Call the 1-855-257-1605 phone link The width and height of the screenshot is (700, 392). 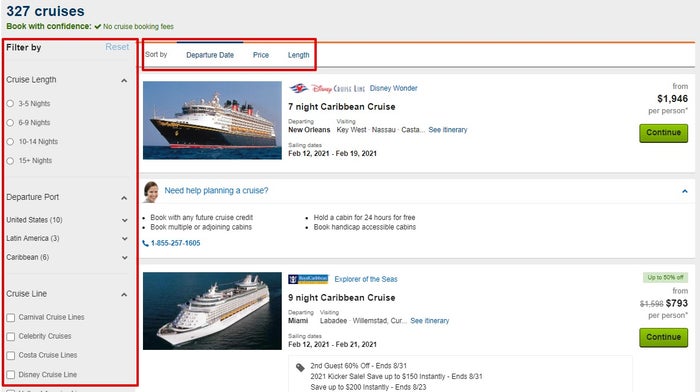coord(175,243)
